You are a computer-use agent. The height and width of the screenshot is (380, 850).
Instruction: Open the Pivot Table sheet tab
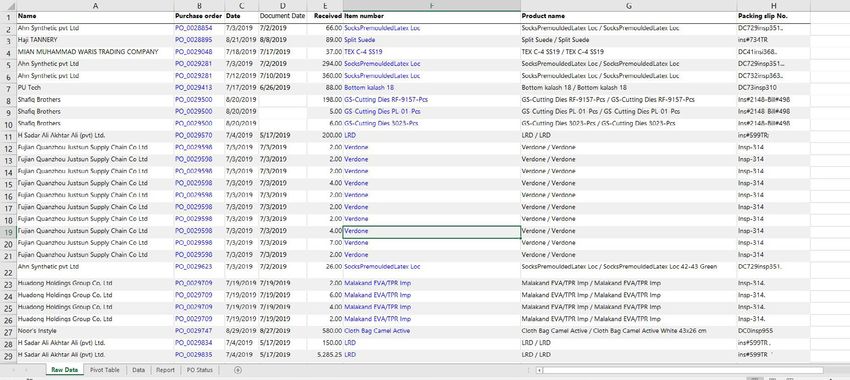(x=105, y=370)
